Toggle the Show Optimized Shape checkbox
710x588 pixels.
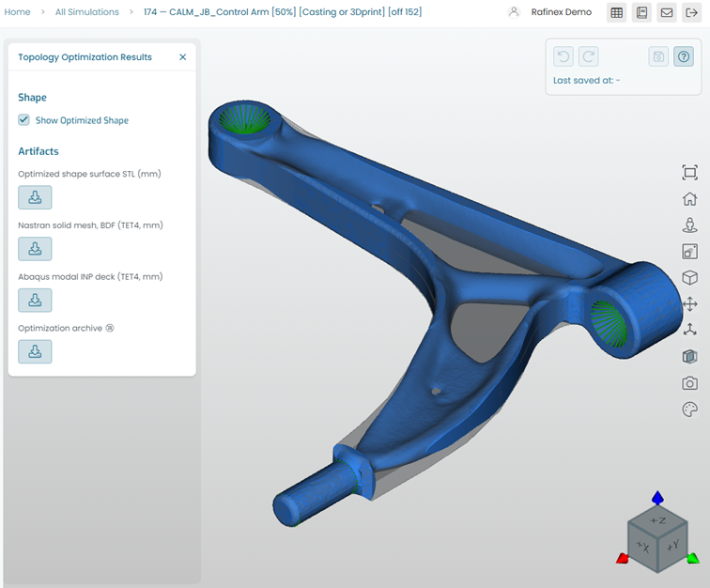tap(23, 119)
